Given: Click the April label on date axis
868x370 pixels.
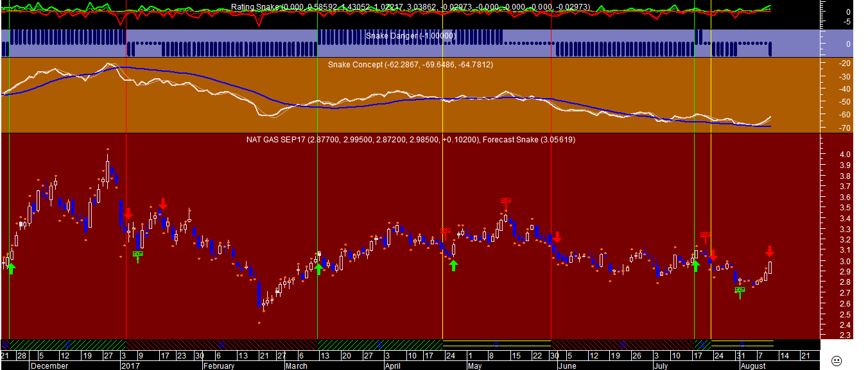Looking at the screenshot, I should pos(392,366).
